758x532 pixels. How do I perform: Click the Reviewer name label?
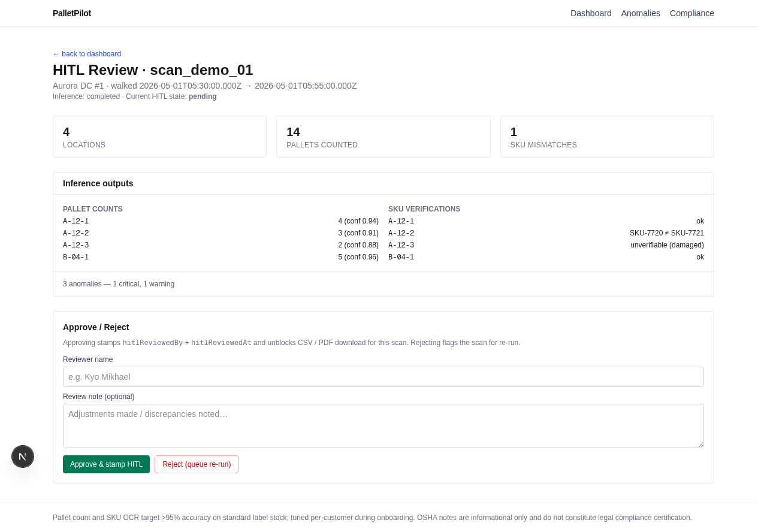[88, 359]
